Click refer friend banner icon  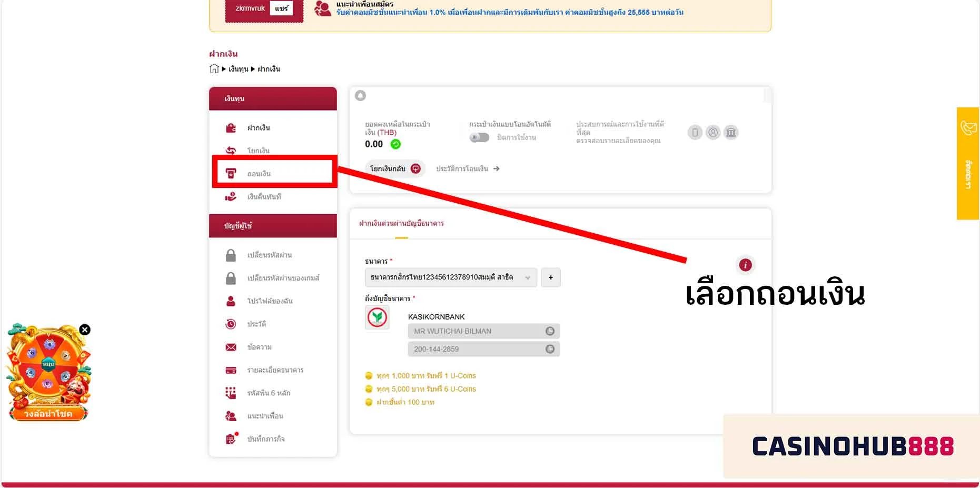[323, 8]
